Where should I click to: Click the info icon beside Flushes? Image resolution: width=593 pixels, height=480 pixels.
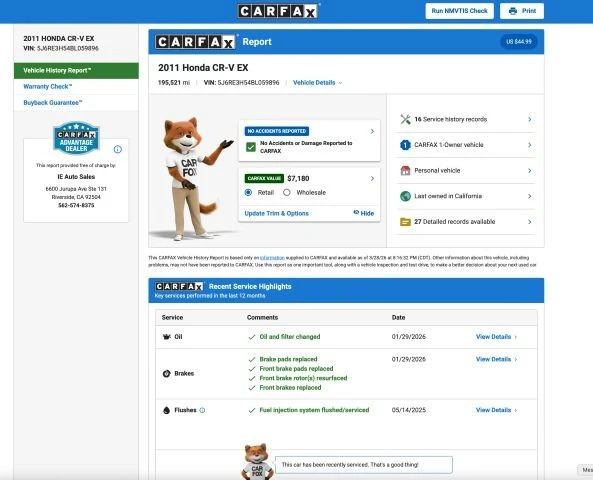tap(202, 410)
